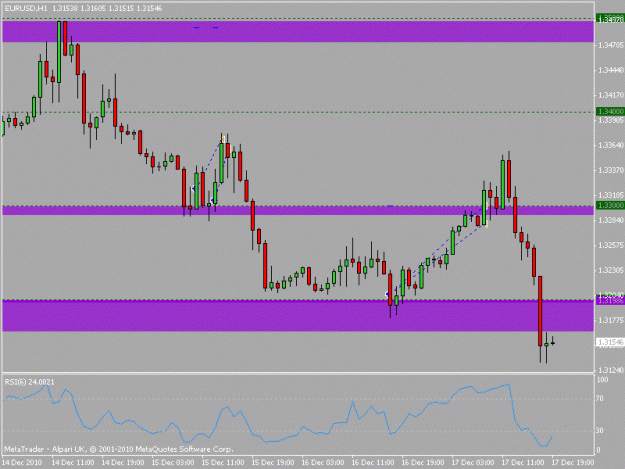This screenshot has width=625, height=469.
Task: Select the 1.32575 price axis label
Action: click(x=611, y=245)
